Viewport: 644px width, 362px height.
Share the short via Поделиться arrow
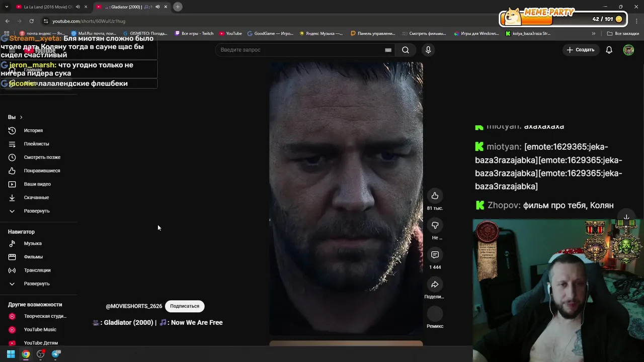tap(435, 285)
